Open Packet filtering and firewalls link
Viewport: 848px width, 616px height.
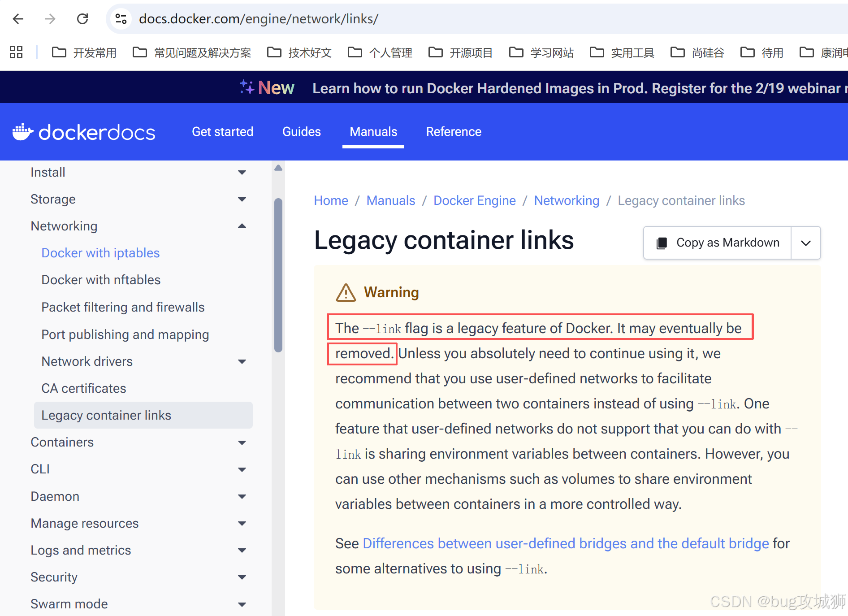[x=123, y=307]
